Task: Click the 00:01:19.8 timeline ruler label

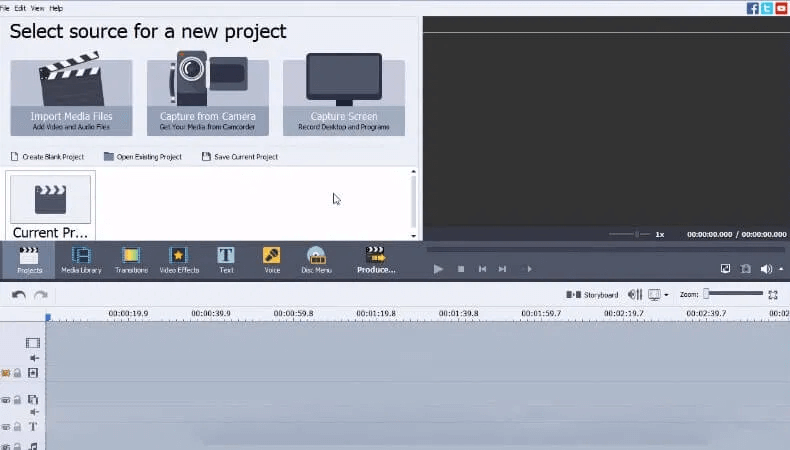Action: pyautogui.click(x=376, y=313)
